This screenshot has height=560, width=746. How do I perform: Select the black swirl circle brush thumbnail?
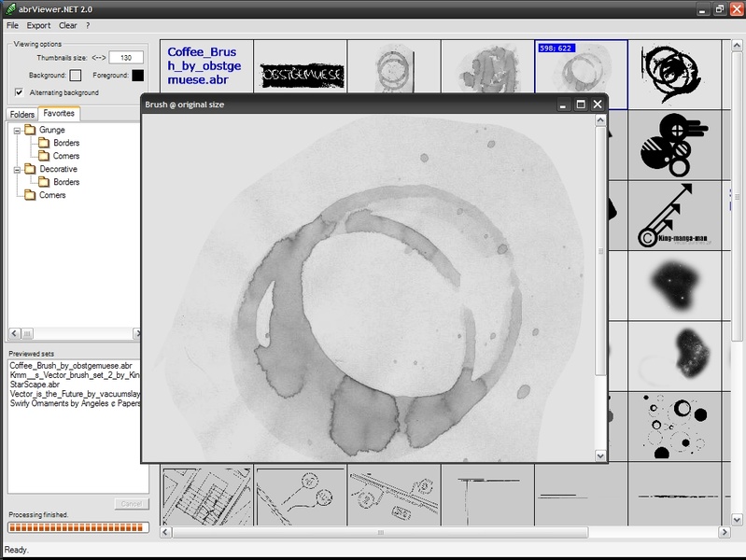click(674, 74)
